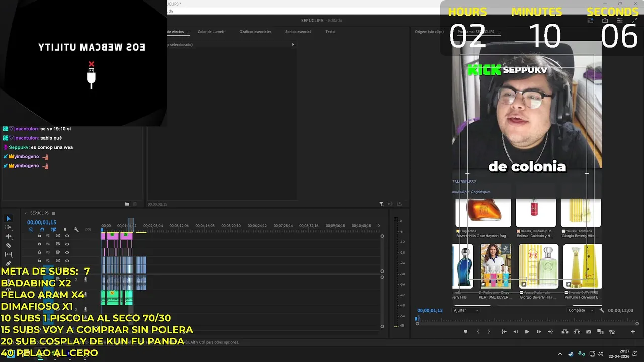Open Program Monitor settings wrench
The image size is (644, 362).
(602, 310)
